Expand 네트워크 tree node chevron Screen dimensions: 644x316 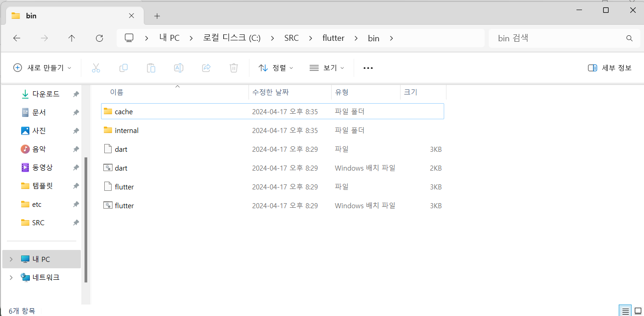point(11,277)
